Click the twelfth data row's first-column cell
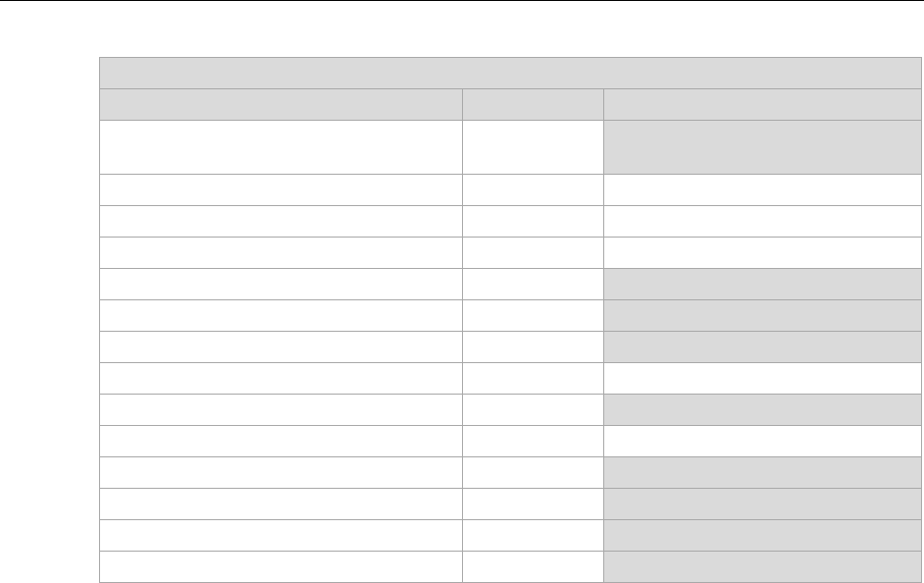Image resolution: width=924 pixels, height=583 pixels. tap(282, 503)
